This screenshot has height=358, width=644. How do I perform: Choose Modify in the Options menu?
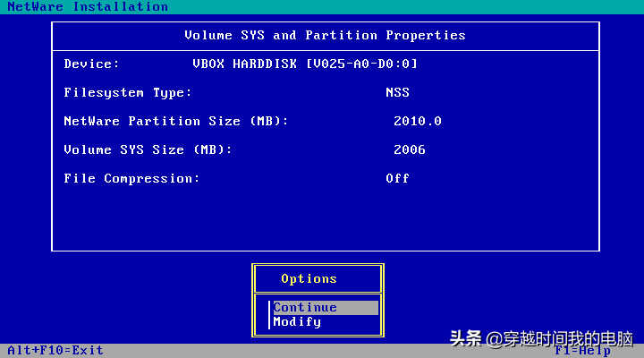coord(297,321)
